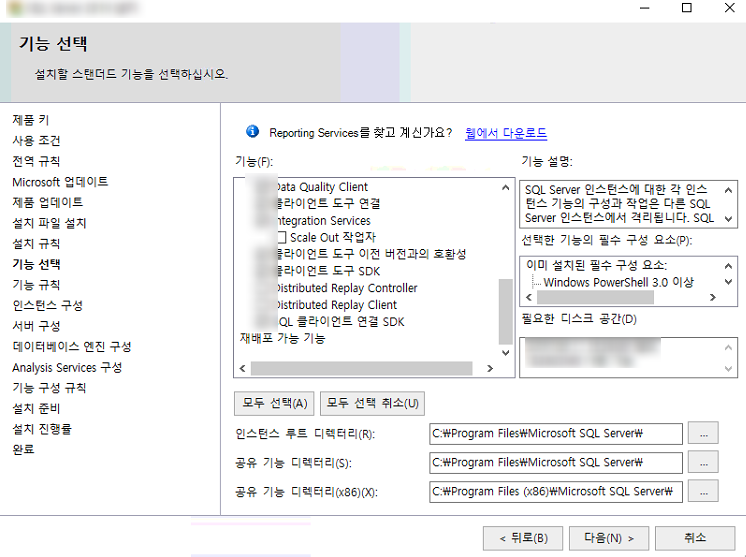Open the 완료 step in sidebar
Image resolution: width=746 pixels, height=557 pixels.
pyautogui.click(x=23, y=449)
